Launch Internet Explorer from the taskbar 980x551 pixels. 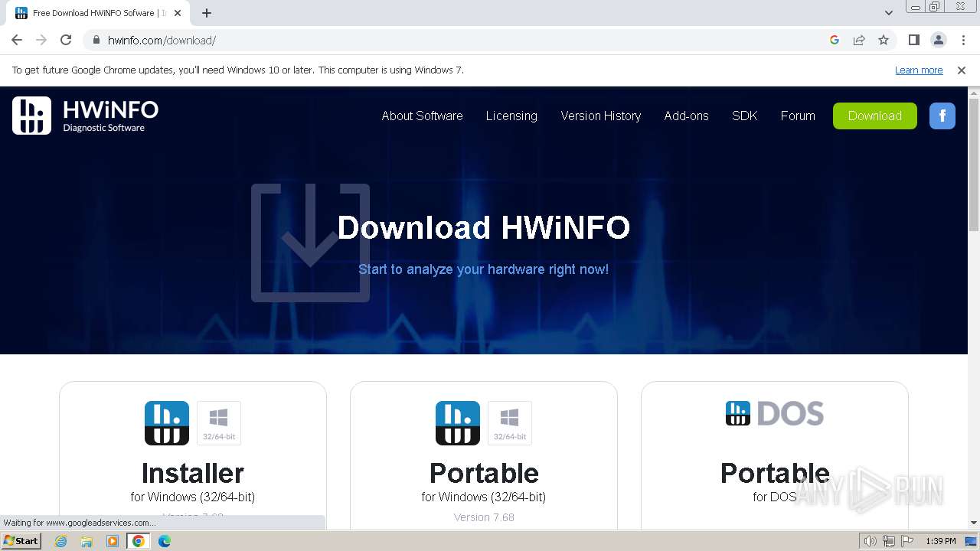coord(60,541)
